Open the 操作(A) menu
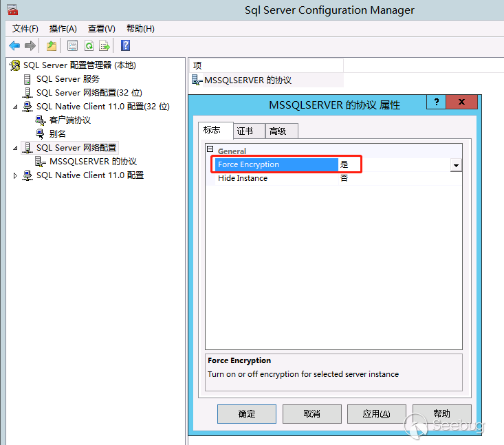Image resolution: width=504 pixels, height=445 pixels. [63, 29]
